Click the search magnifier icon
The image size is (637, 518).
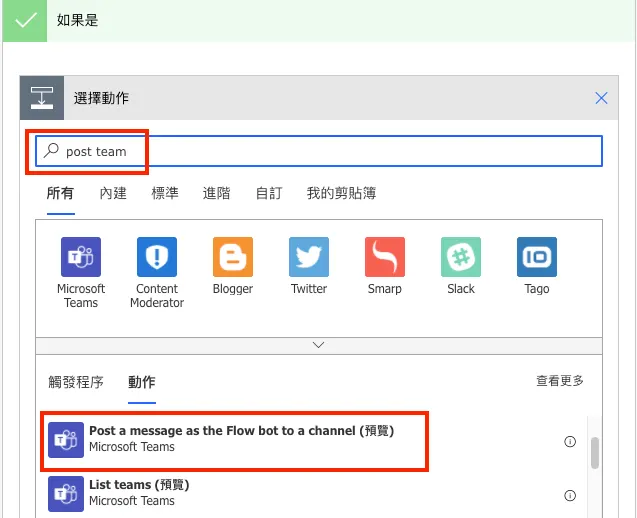point(51,150)
